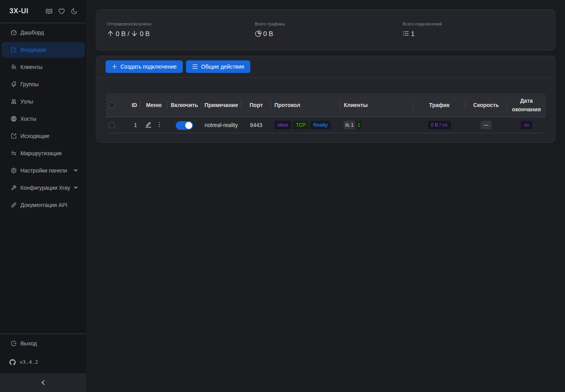
Task: Open the Общие действия dropdown
Action: tap(218, 67)
